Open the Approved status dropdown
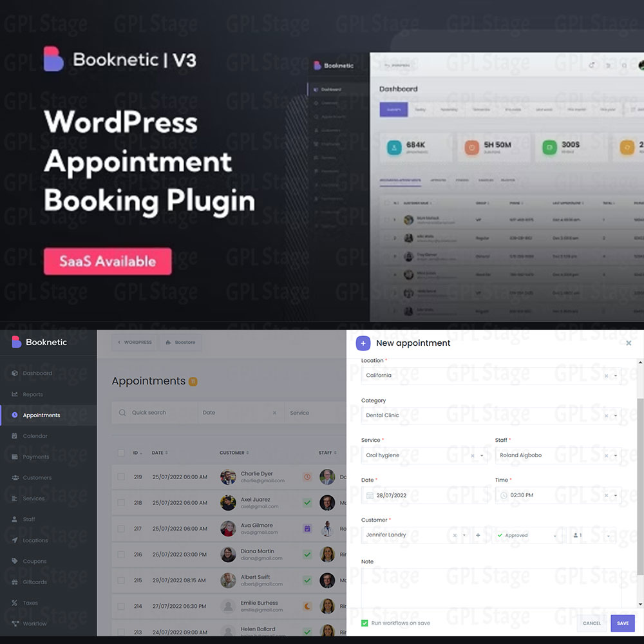This screenshot has height=644, width=644. (x=527, y=535)
